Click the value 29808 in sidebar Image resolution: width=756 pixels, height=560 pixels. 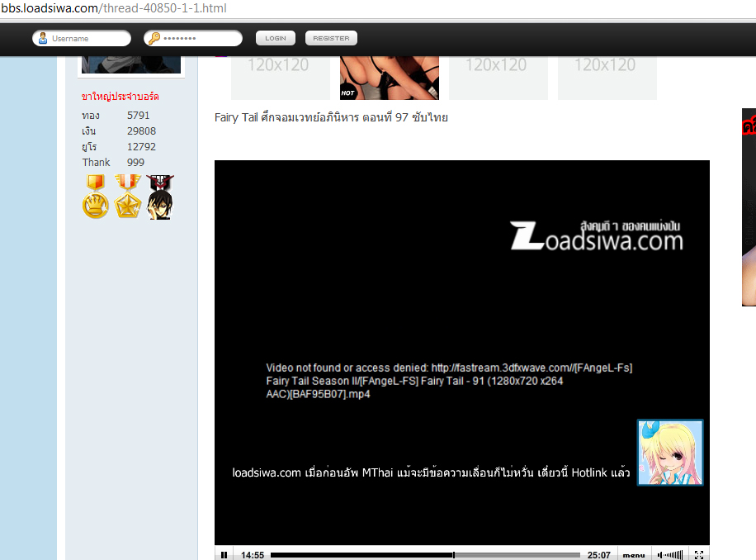(x=141, y=131)
